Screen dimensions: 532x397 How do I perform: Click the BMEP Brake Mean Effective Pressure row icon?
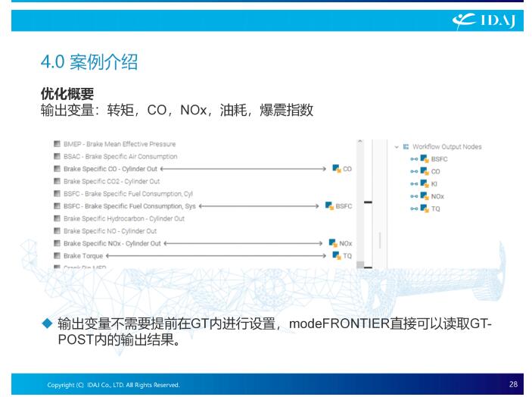pos(57,144)
